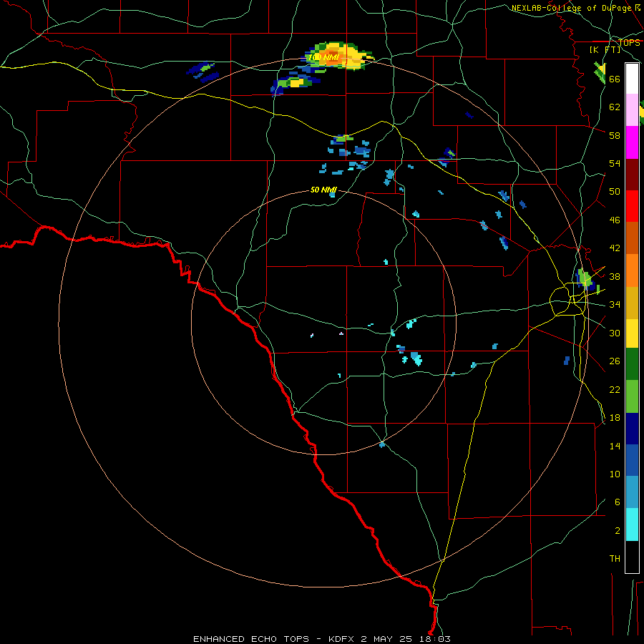Select the 2 value on the legend

(x=617, y=530)
